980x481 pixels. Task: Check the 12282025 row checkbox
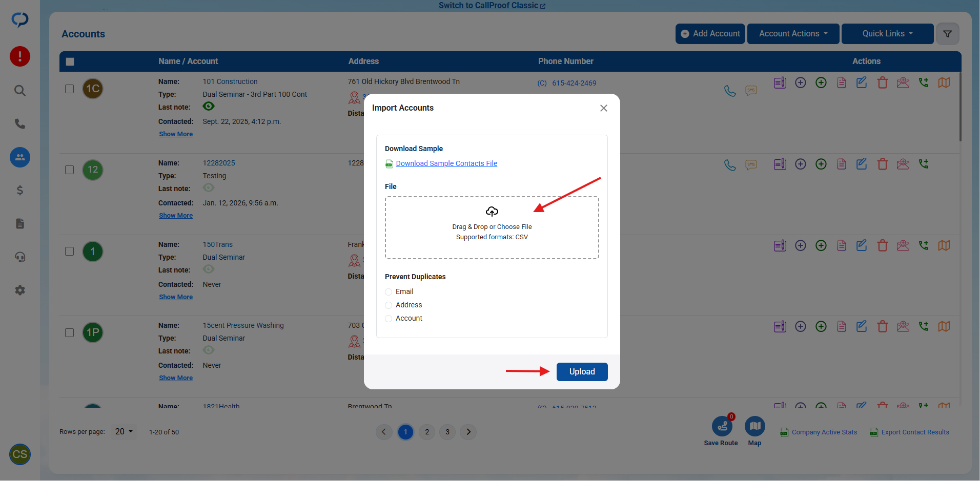[70, 170]
